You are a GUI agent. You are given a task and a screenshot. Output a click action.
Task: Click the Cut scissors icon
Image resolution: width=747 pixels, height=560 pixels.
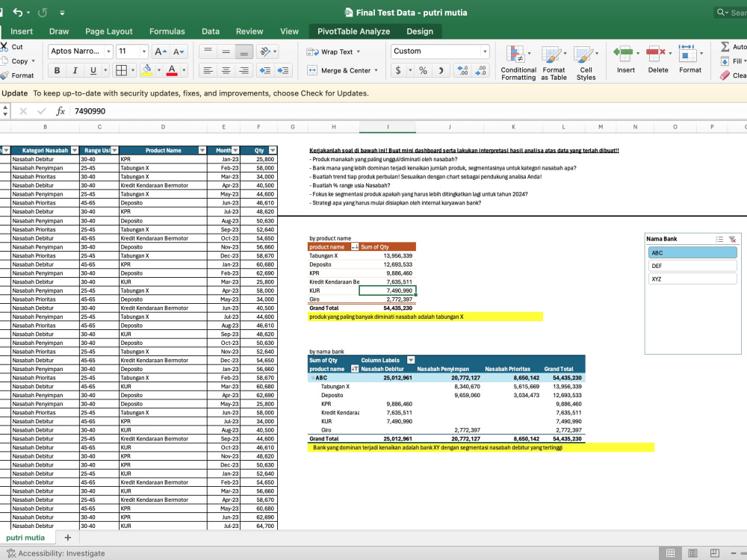pos(4,46)
